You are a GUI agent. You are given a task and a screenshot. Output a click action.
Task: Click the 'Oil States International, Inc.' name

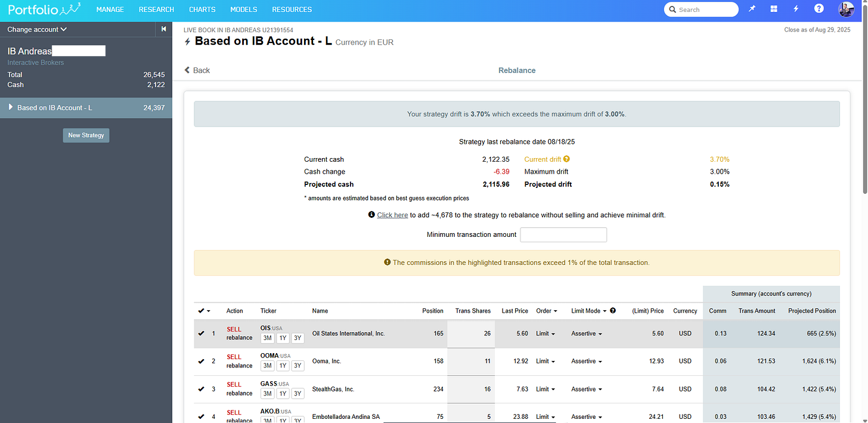tap(349, 334)
